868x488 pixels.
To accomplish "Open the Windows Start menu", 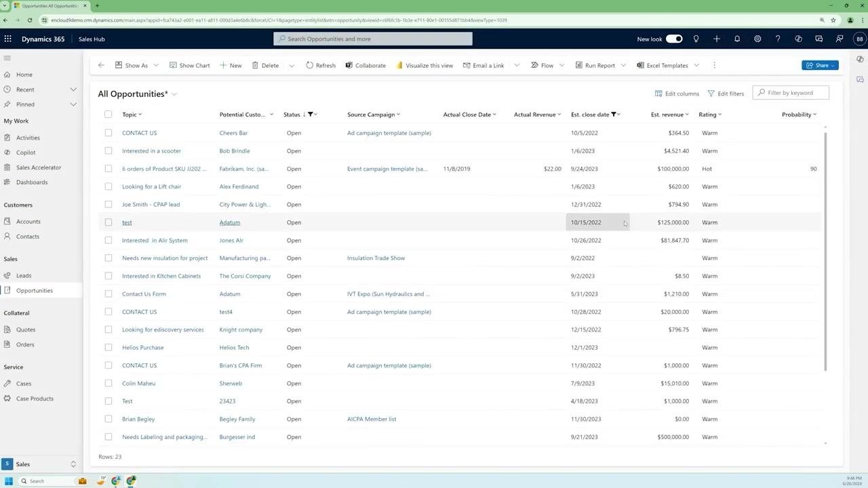I will (9, 481).
